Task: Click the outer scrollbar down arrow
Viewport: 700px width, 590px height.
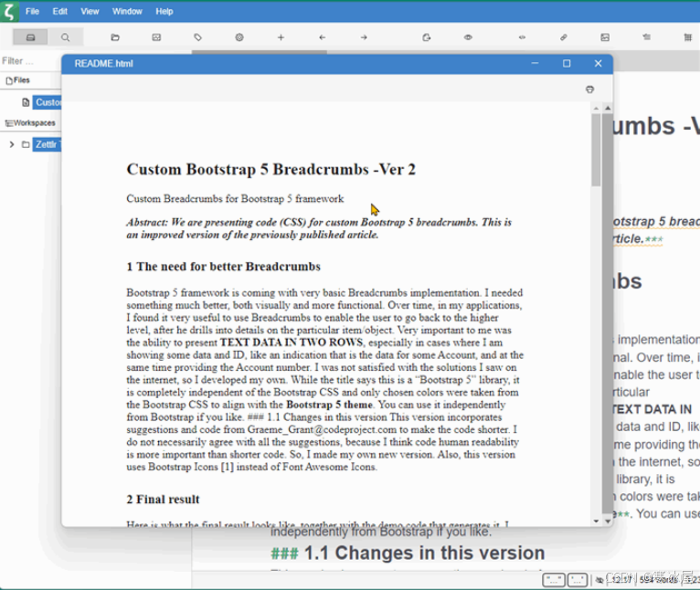Action: click(x=607, y=521)
